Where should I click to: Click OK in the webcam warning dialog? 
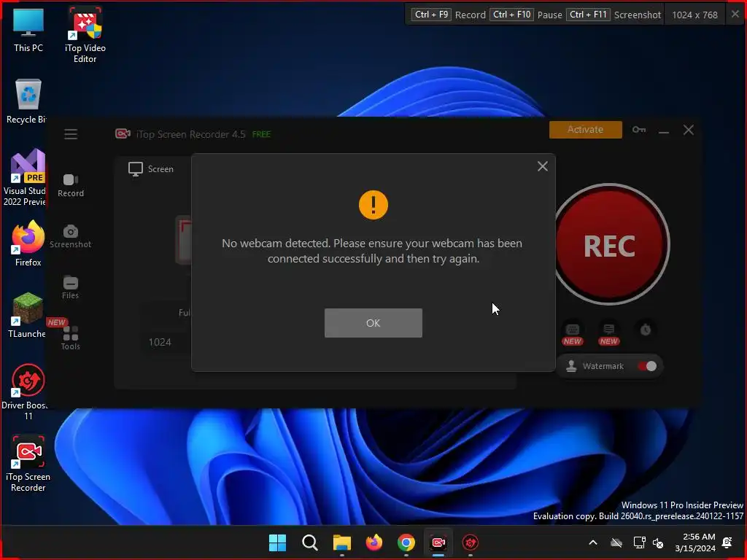coord(373,323)
